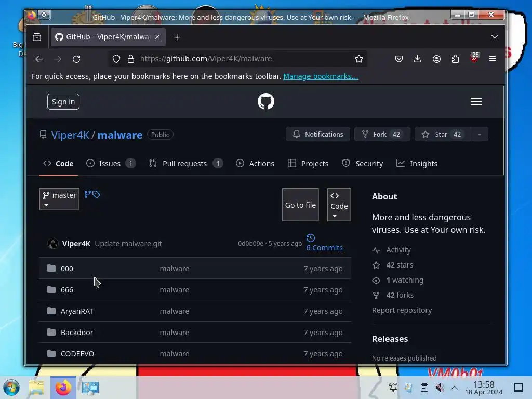Screen dimensions: 532x399
Task: Click the Viper4K avatar in commit row
Action: tap(53, 244)
